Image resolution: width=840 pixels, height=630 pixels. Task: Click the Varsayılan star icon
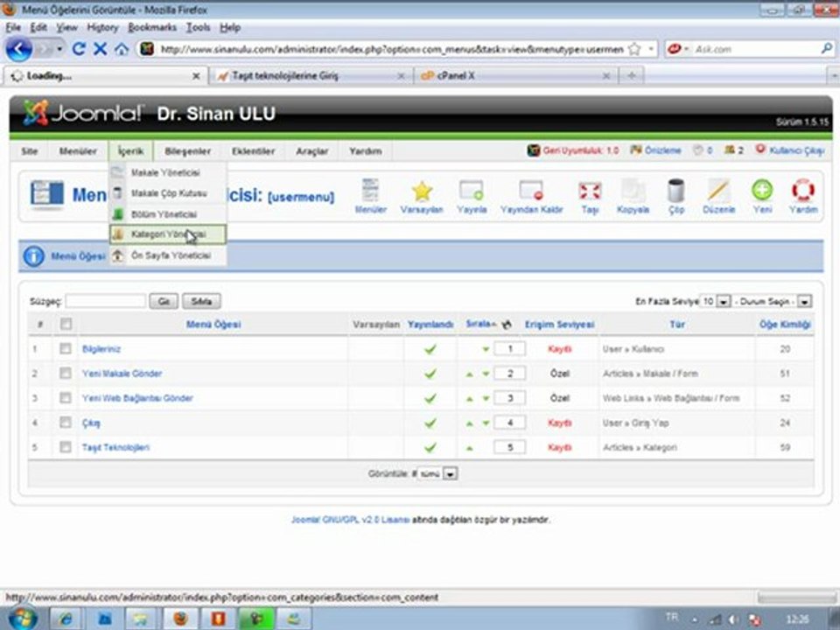coord(422,196)
